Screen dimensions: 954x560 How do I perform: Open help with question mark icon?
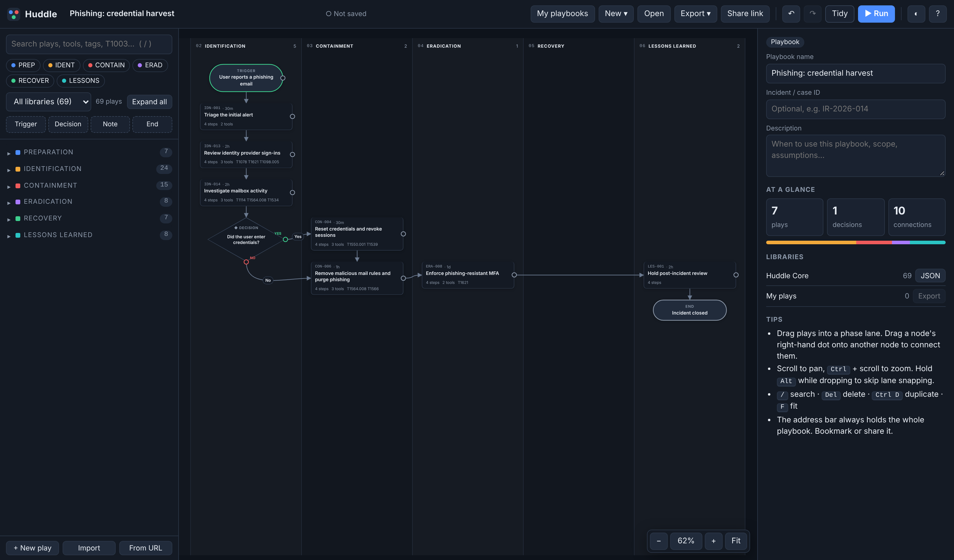click(x=938, y=14)
